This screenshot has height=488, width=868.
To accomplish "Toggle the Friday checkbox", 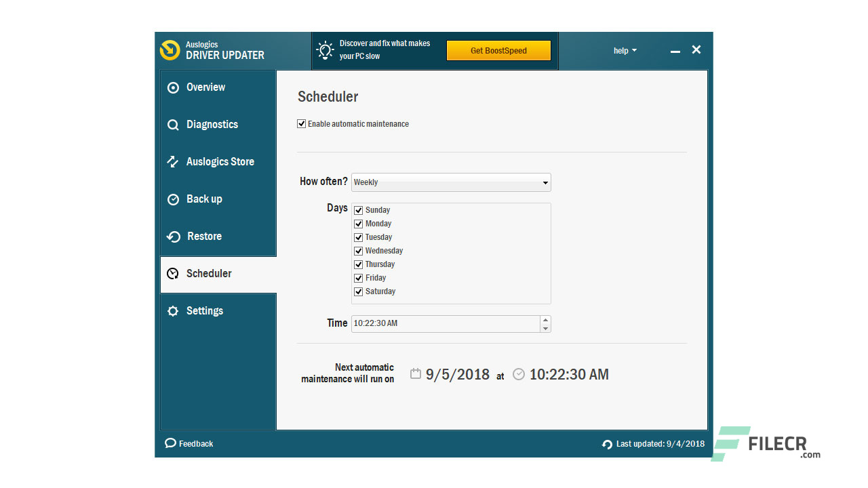I will [x=359, y=278].
